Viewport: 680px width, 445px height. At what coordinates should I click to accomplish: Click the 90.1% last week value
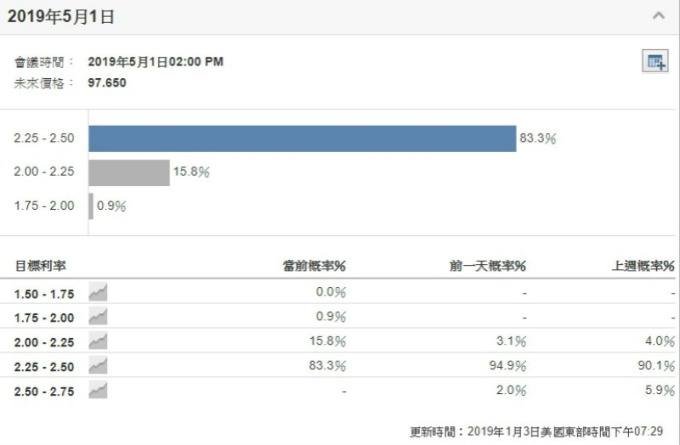click(656, 366)
